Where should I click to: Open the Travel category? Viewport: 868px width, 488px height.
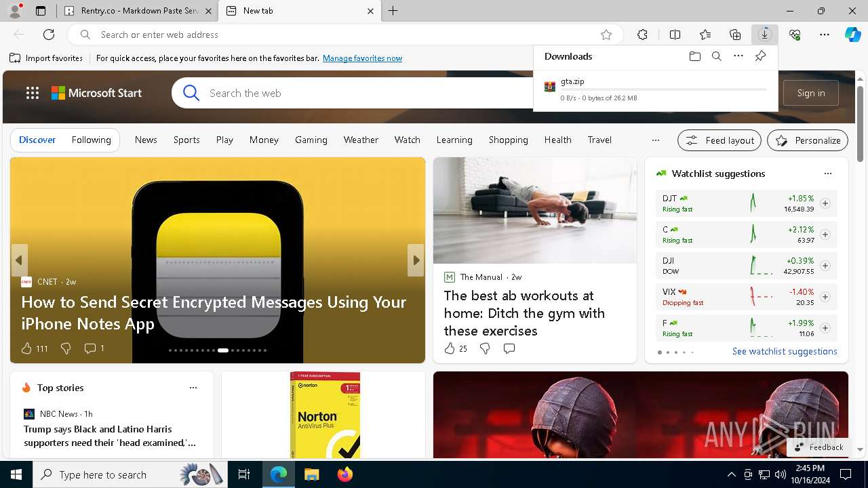(x=599, y=140)
